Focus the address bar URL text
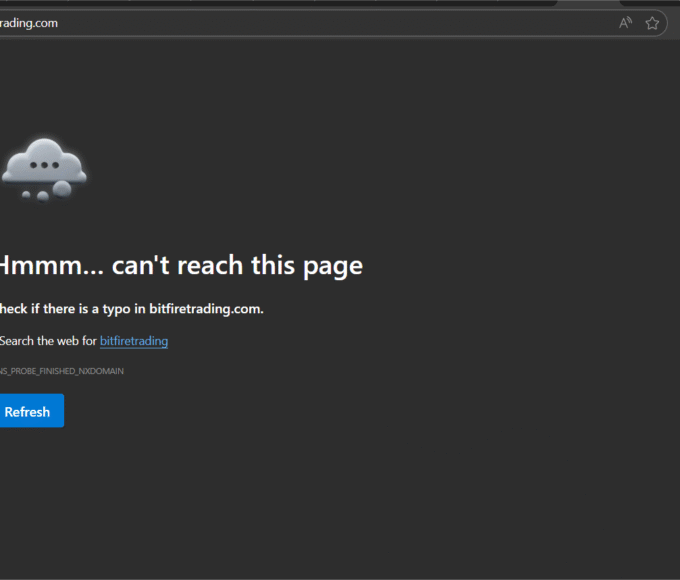The height and width of the screenshot is (580, 680). (x=29, y=23)
